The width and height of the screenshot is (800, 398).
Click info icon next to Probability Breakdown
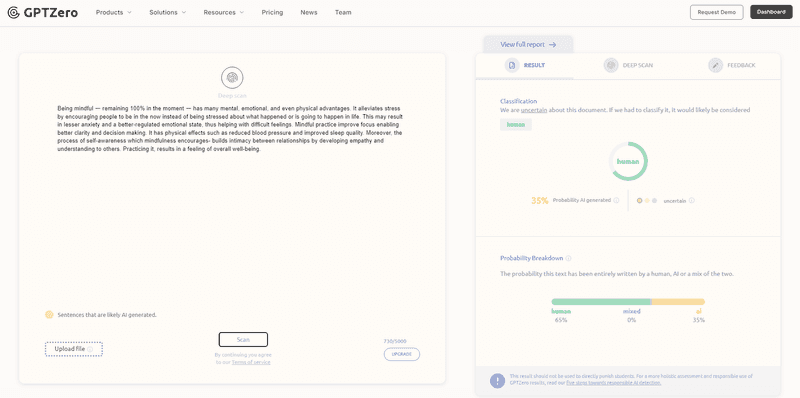[568, 258]
